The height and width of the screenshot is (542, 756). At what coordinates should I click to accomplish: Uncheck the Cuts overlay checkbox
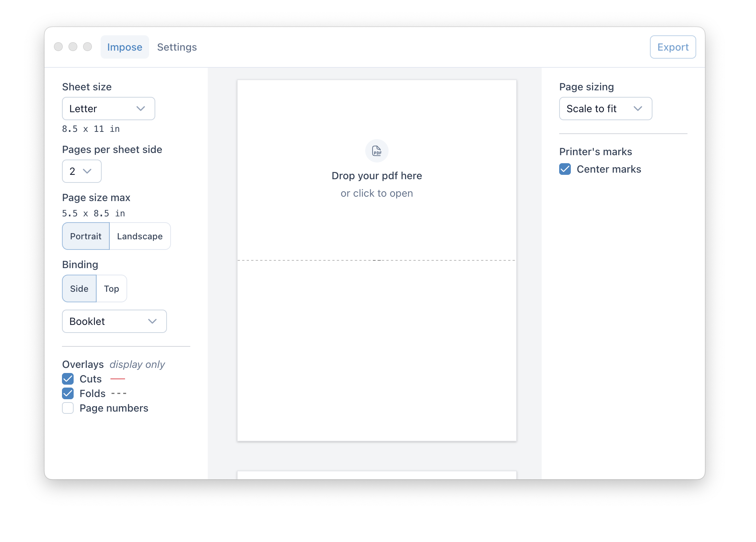click(68, 379)
